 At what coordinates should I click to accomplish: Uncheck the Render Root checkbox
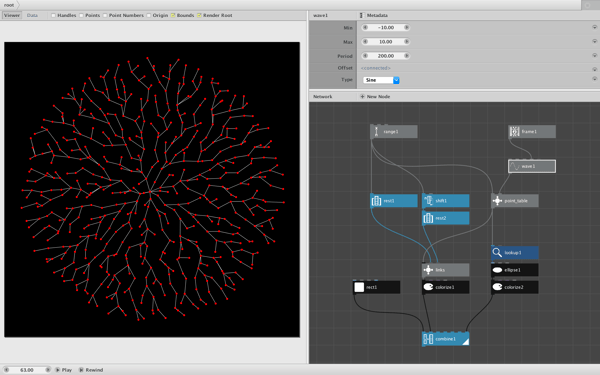199,15
